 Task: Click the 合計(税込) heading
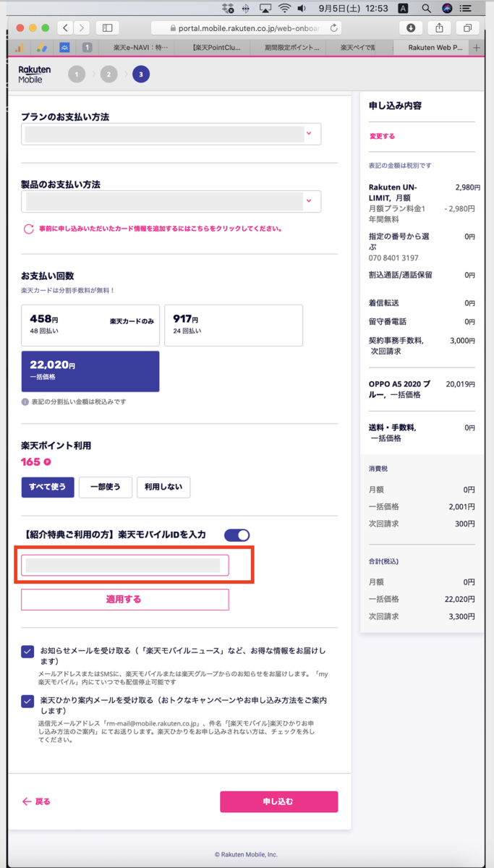383,561
